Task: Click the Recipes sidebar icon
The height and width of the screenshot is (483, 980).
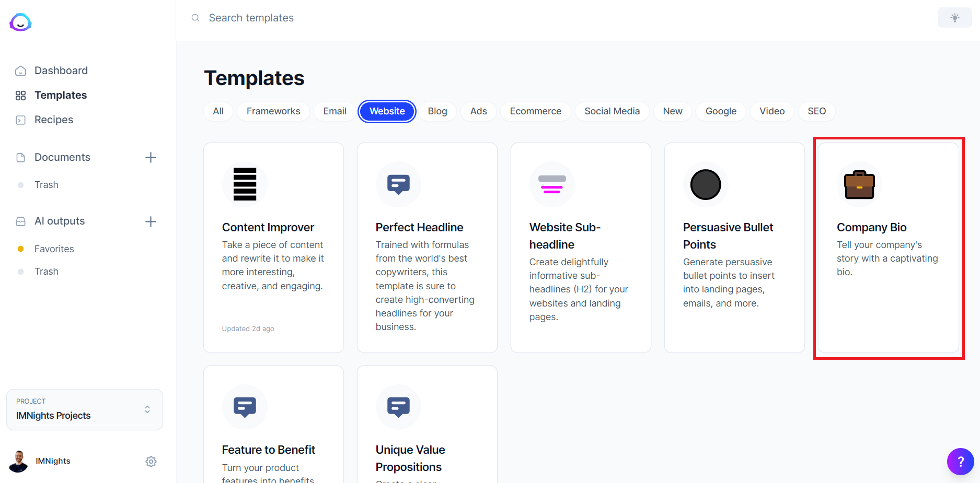Action: (21, 120)
